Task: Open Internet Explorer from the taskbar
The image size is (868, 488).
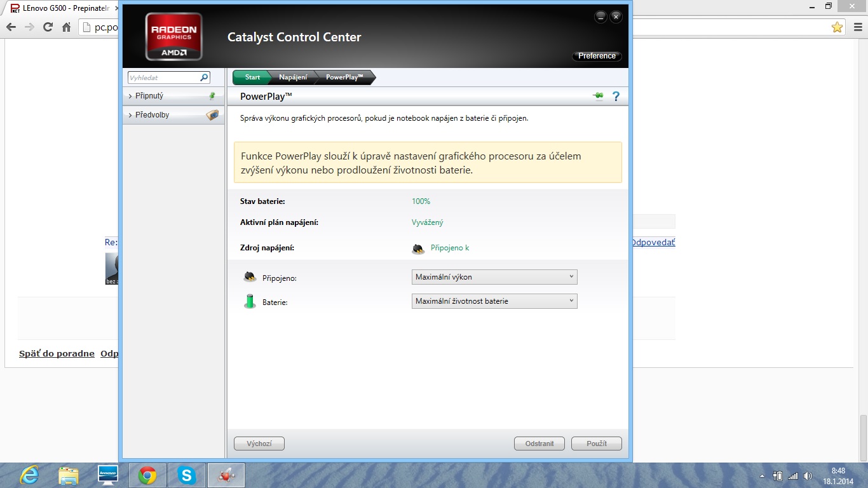Action: coord(29,475)
